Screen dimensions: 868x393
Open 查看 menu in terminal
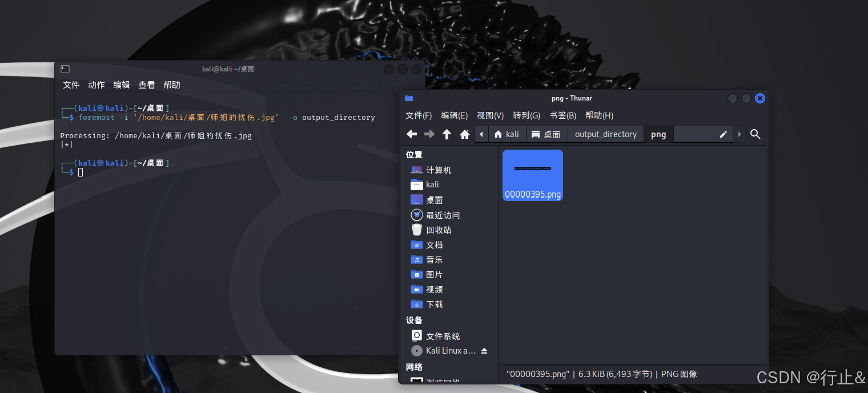(x=147, y=85)
